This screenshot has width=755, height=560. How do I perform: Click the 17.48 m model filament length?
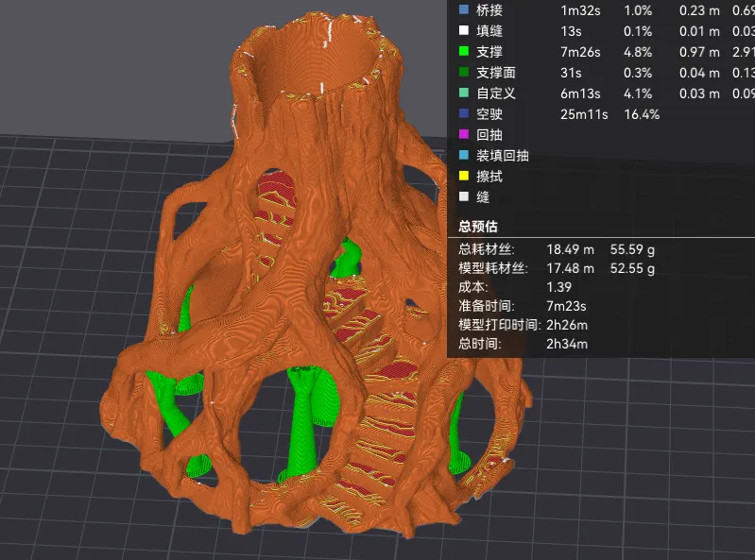tap(570, 268)
